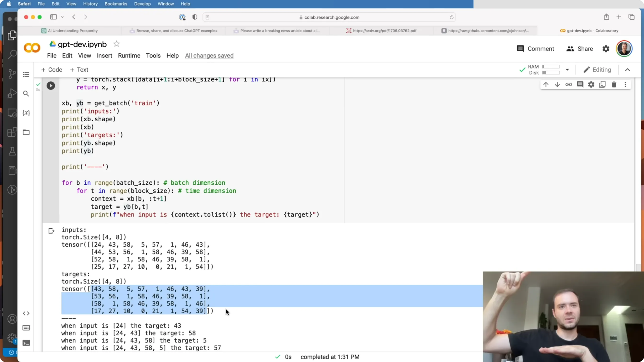The width and height of the screenshot is (644, 362).
Task: Open code snippets icon in left sidebar
Action: (26, 313)
